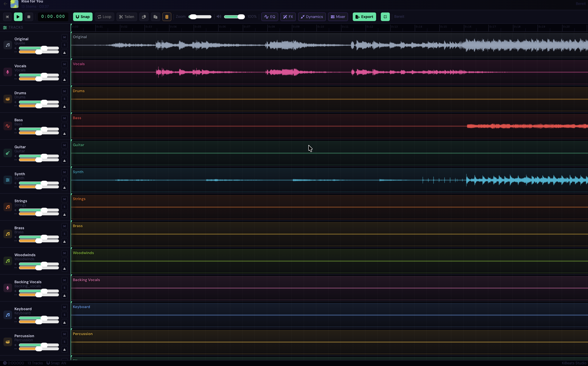The image size is (588, 366).
Task: Mute the Backing Vocals track
Action: click(64, 280)
